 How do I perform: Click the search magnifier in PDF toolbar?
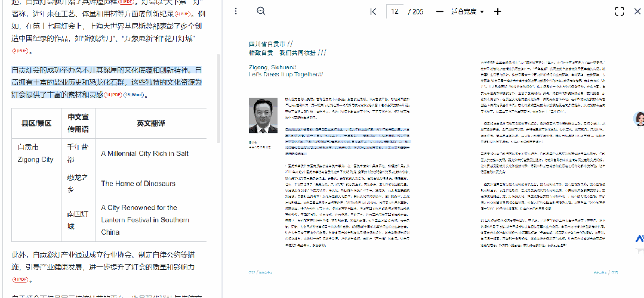pyautogui.click(x=261, y=11)
